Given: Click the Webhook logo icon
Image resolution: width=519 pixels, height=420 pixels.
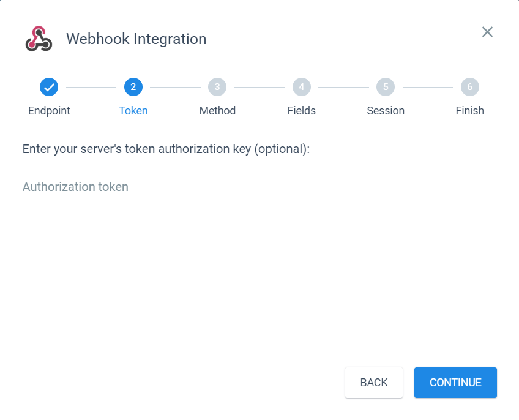Looking at the screenshot, I should [x=39, y=39].
